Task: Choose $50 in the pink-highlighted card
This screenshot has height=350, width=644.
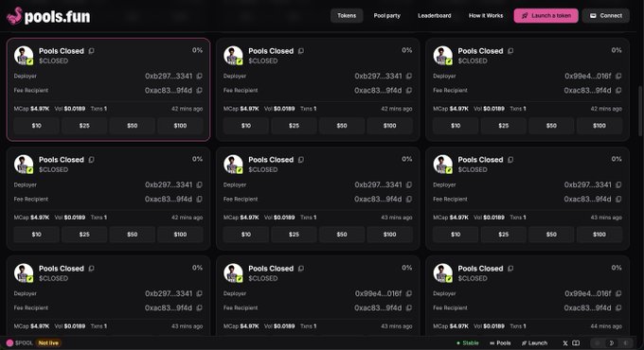Action: coord(133,126)
